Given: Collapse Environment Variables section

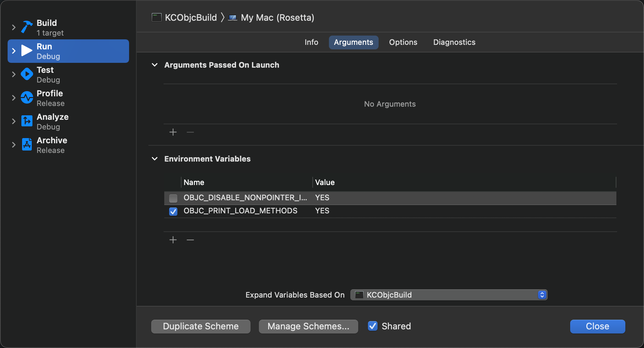Looking at the screenshot, I should coord(155,159).
